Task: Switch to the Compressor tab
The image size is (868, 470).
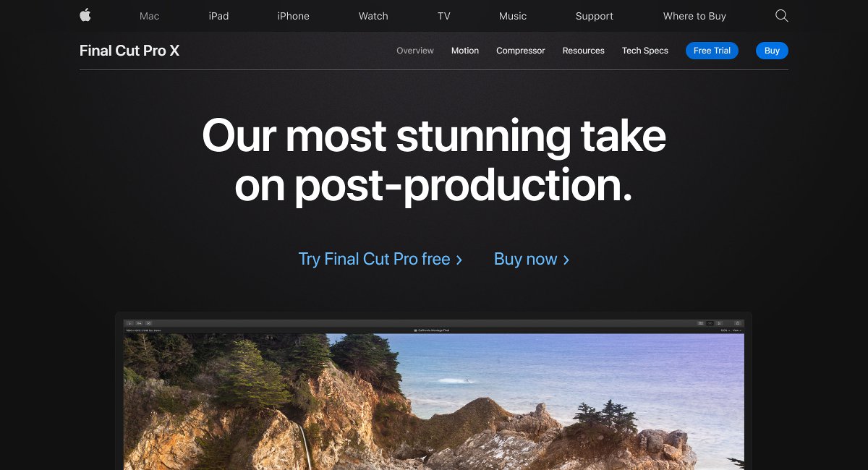Action: click(521, 51)
